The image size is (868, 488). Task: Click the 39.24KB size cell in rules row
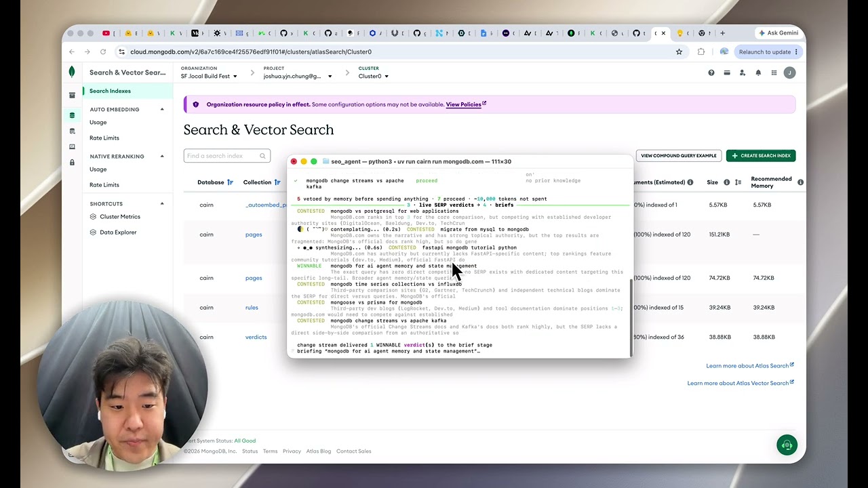pyautogui.click(x=719, y=308)
